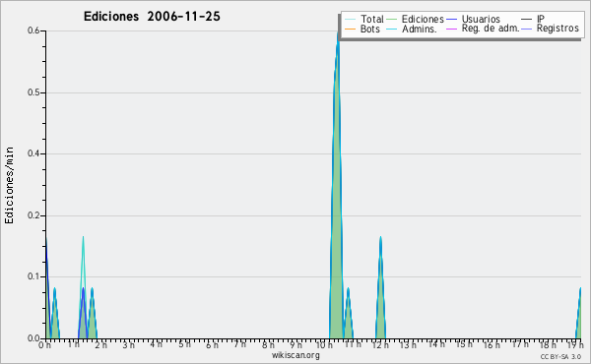Click the 11 h x-axis label
The width and height of the screenshot is (591, 364).
coord(353,344)
